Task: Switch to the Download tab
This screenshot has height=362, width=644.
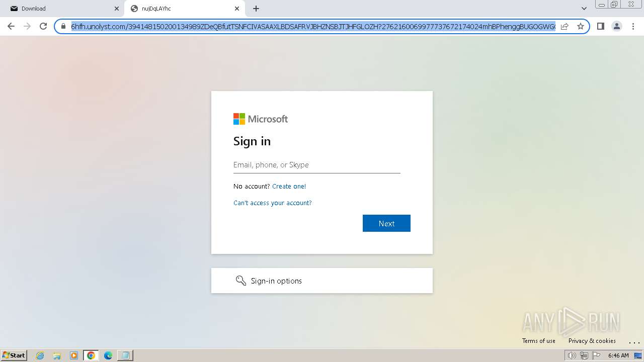Action: coord(63,9)
